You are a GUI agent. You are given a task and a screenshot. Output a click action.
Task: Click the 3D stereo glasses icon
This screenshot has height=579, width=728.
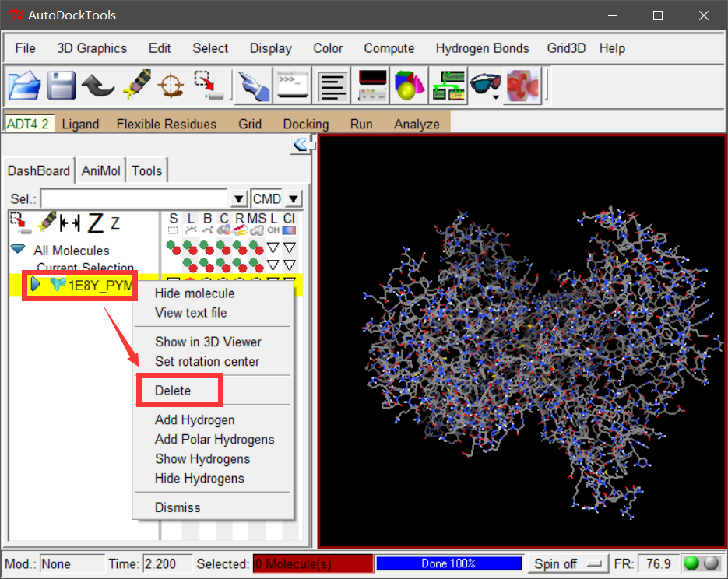(486, 86)
